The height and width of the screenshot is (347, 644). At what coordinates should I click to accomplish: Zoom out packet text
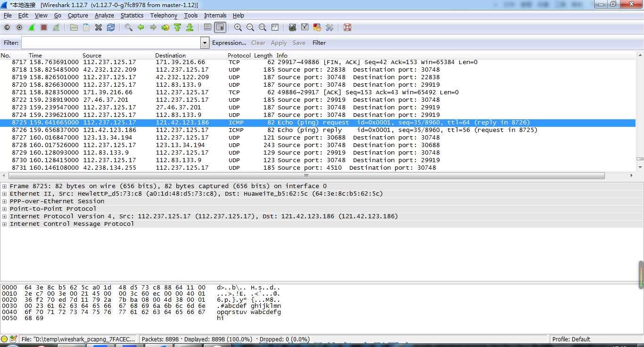pos(250,27)
